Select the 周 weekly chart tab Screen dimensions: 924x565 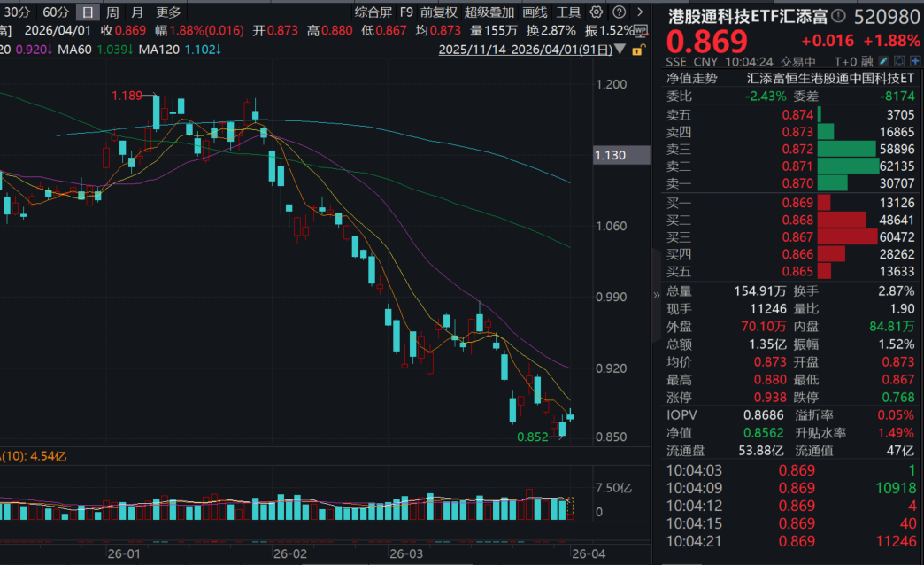[112, 12]
